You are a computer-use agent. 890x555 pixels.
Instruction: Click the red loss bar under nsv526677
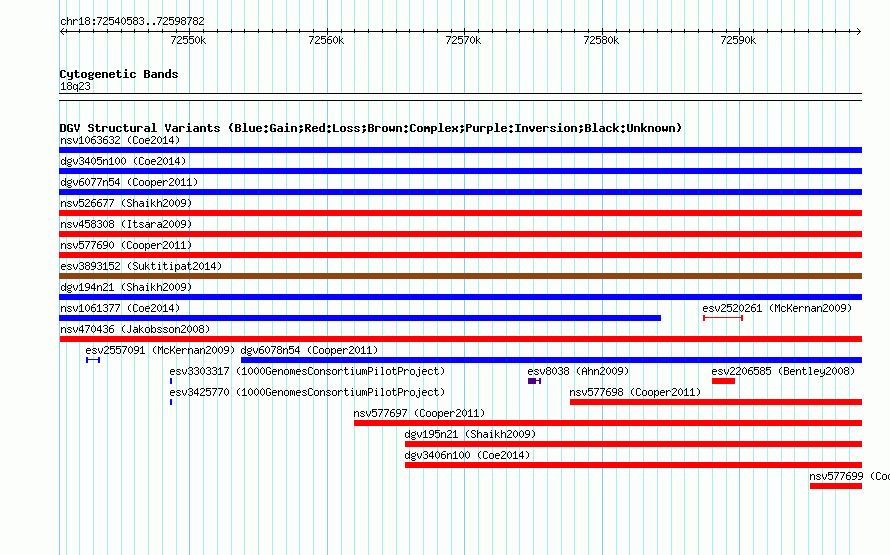tap(460, 213)
